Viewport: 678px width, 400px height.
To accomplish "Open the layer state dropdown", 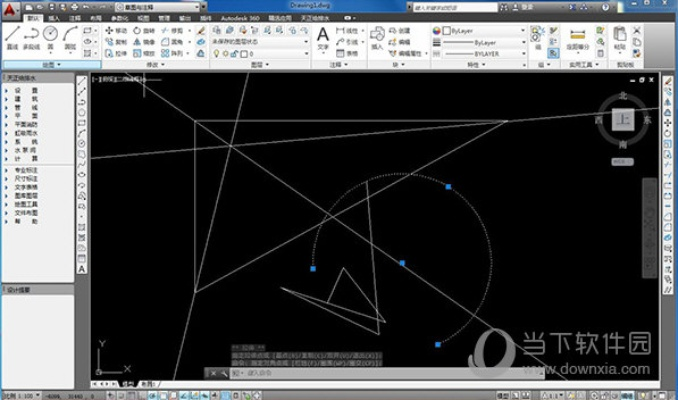I will pos(253,42).
